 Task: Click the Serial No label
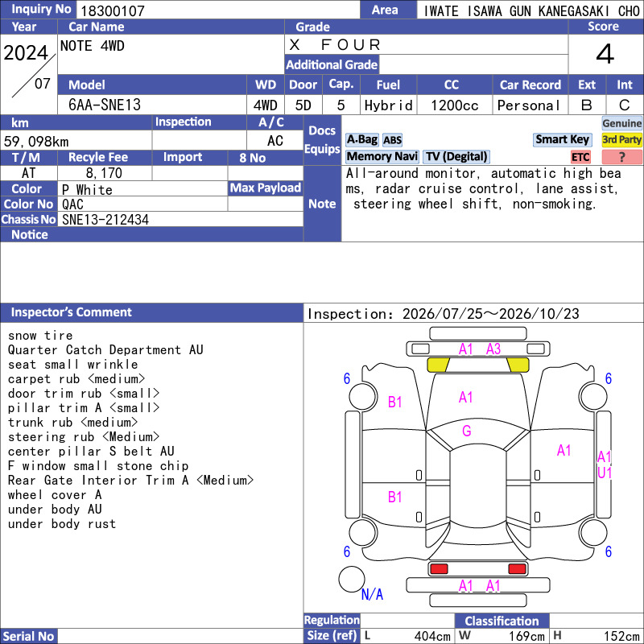28,636
